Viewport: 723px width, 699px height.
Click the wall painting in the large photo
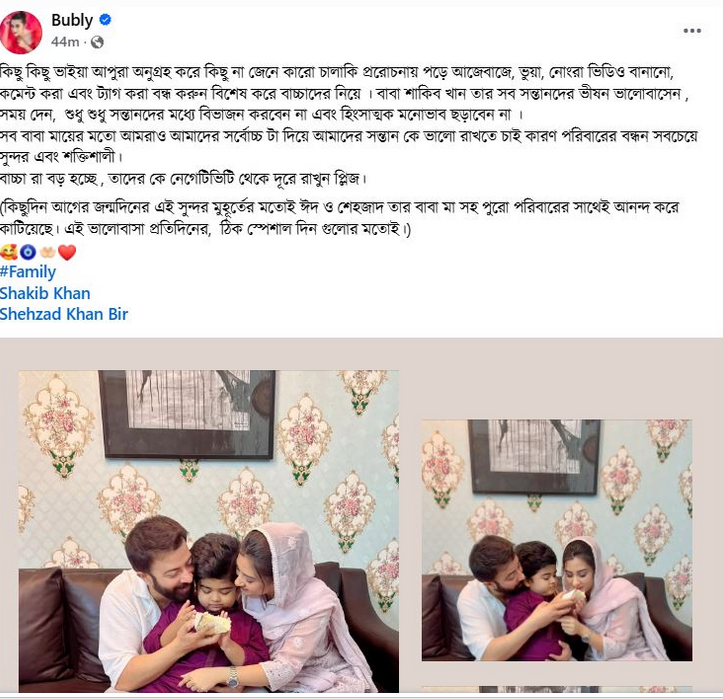click(187, 415)
